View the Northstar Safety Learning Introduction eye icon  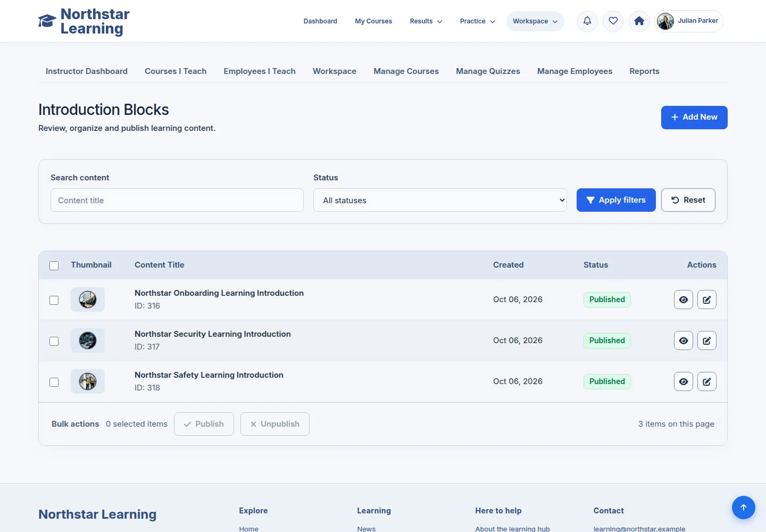coord(684,381)
